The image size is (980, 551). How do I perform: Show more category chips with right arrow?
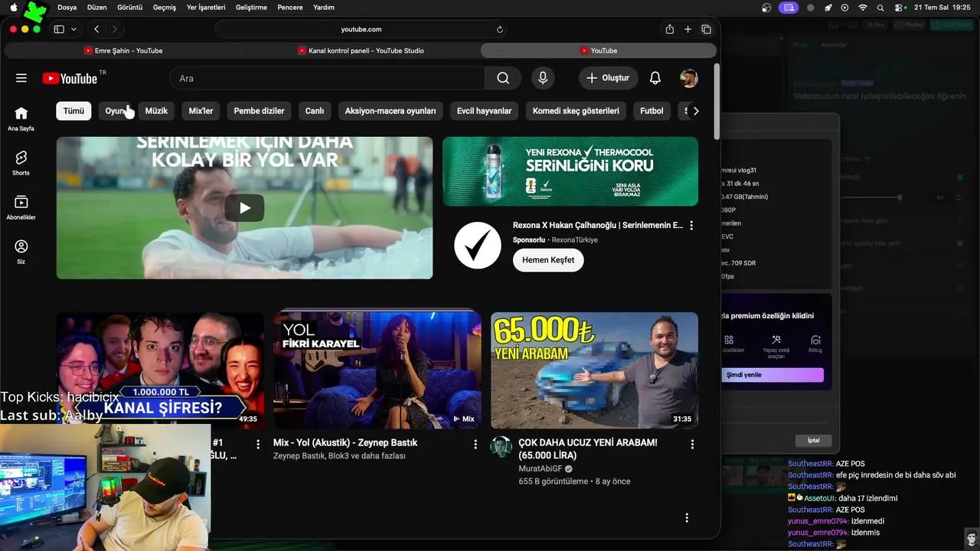[x=696, y=111]
